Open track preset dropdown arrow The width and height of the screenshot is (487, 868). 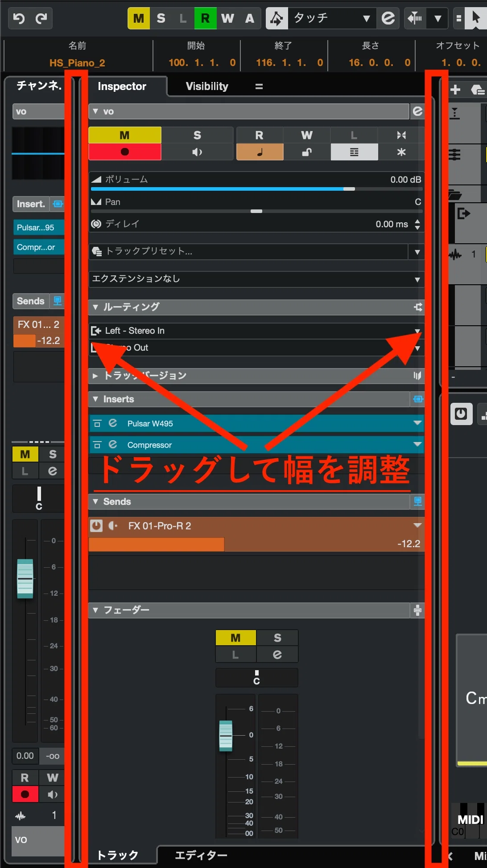(x=417, y=252)
